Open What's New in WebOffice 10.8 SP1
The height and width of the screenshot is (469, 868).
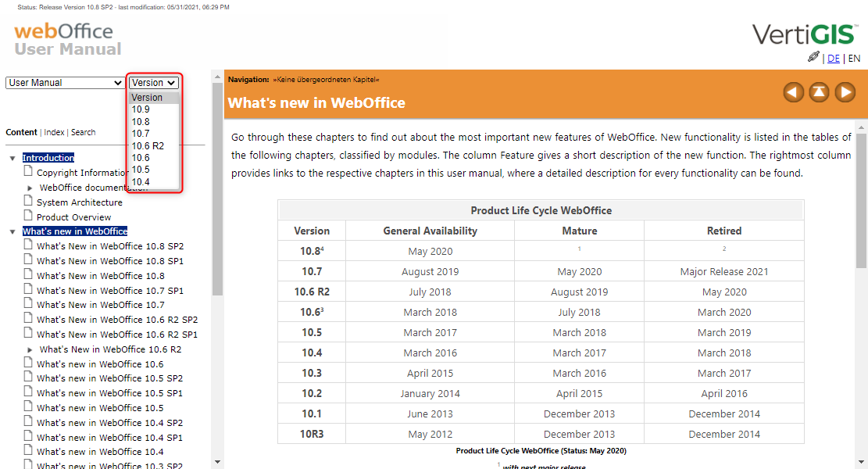pos(110,261)
